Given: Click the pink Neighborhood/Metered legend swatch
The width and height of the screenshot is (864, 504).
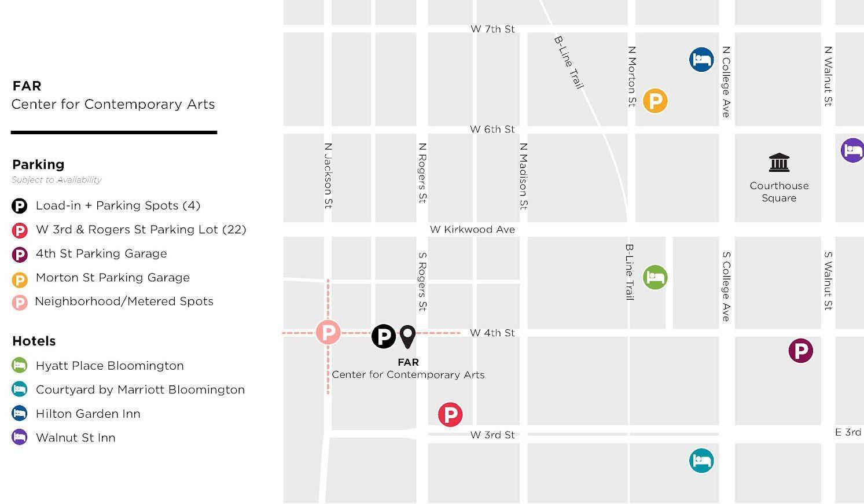Looking at the screenshot, I should pos(20,302).
